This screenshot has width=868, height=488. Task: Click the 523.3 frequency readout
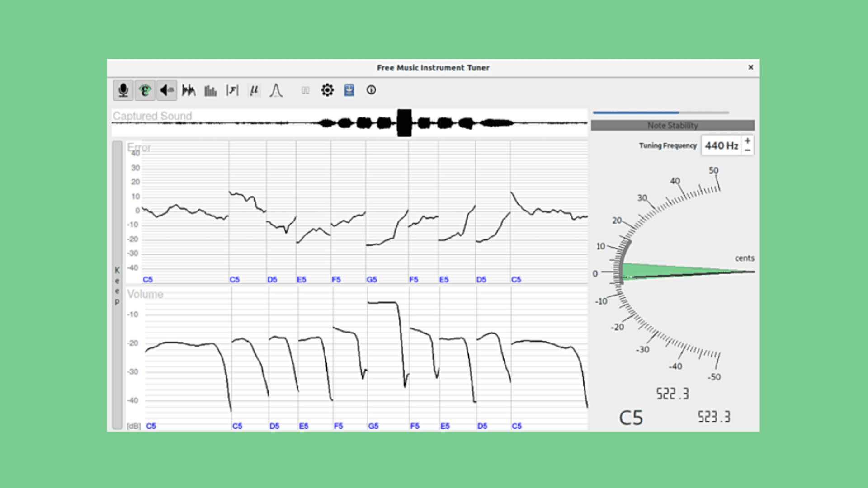pyautogui.click(x=714, y=417)
